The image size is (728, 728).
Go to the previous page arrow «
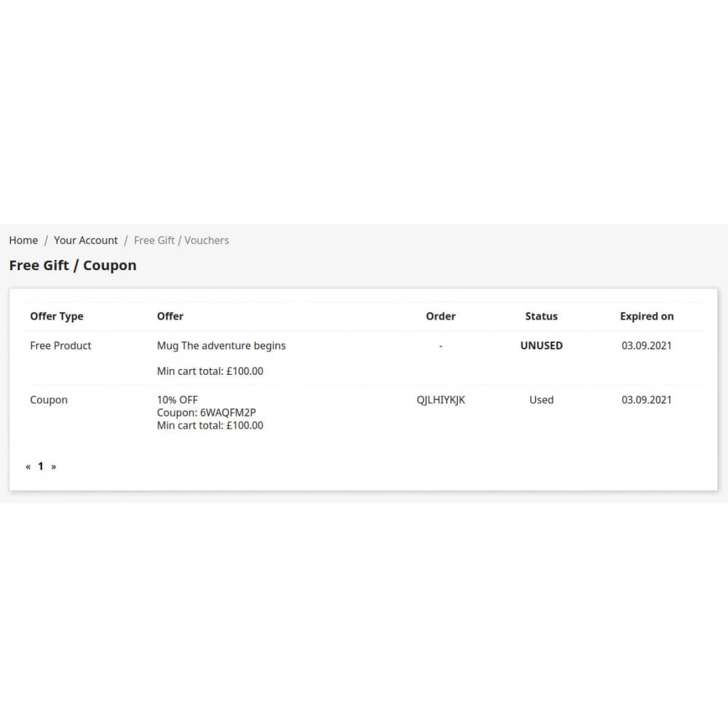point(28,467)
